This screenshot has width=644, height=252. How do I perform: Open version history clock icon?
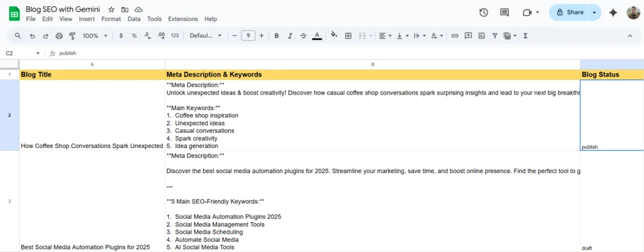484,12
